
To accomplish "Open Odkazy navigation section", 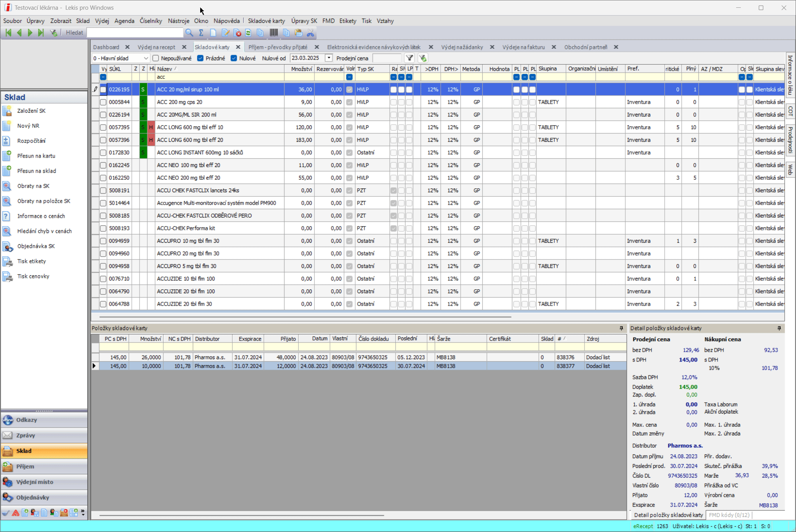I will 44,420.
